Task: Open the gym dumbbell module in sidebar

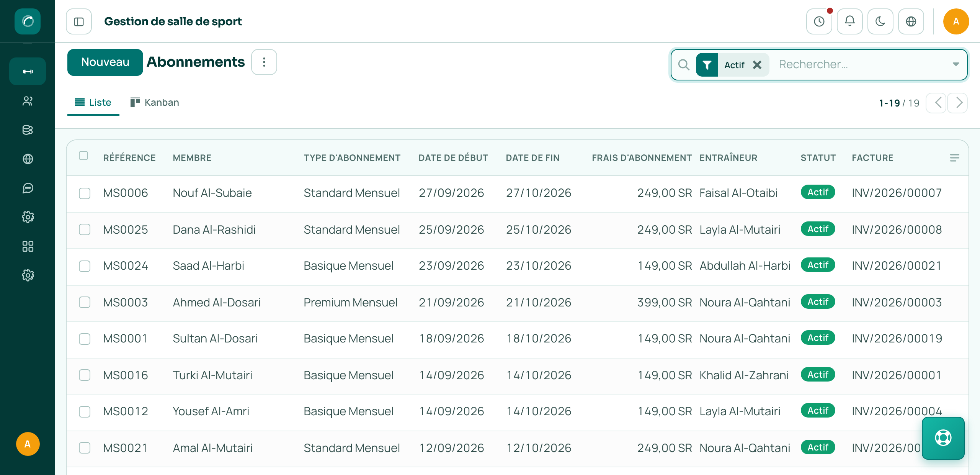Action: (28, 71)
